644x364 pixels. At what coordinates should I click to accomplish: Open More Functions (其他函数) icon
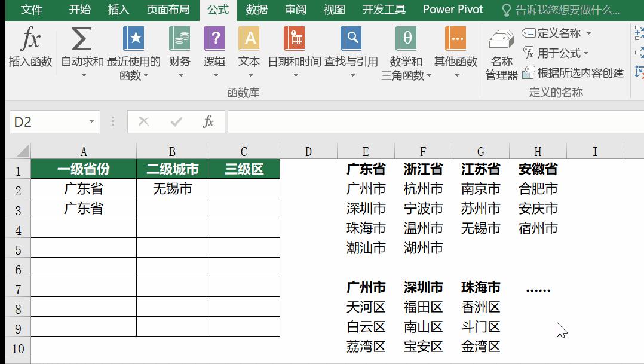(x=455, y=38)
